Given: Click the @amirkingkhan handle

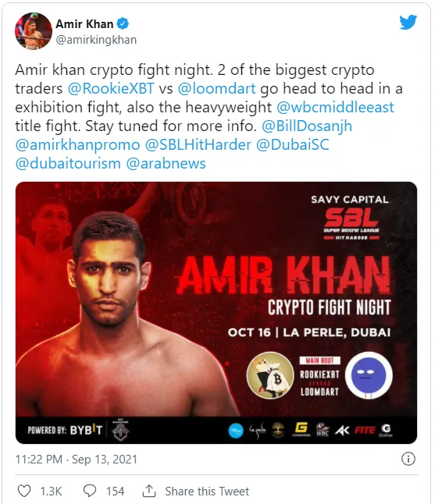Looking at the screenshot, I should point(96,40).
